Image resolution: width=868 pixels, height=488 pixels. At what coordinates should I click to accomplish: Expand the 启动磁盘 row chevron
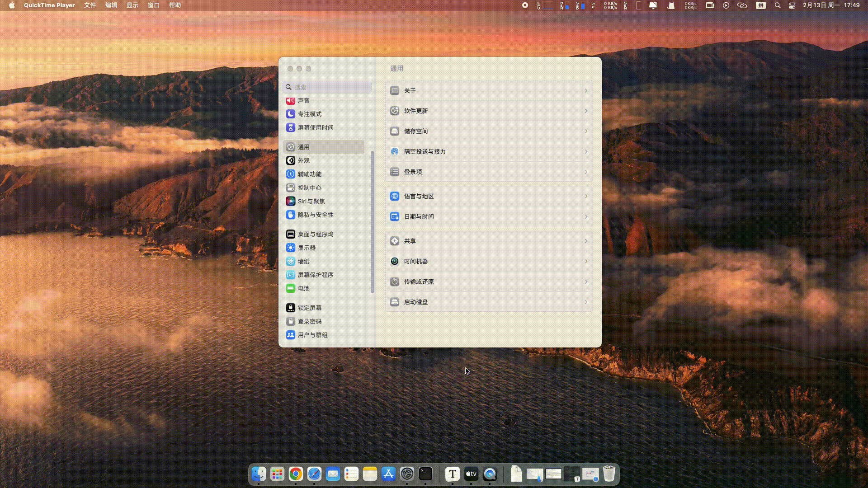(x=586, y=302)
